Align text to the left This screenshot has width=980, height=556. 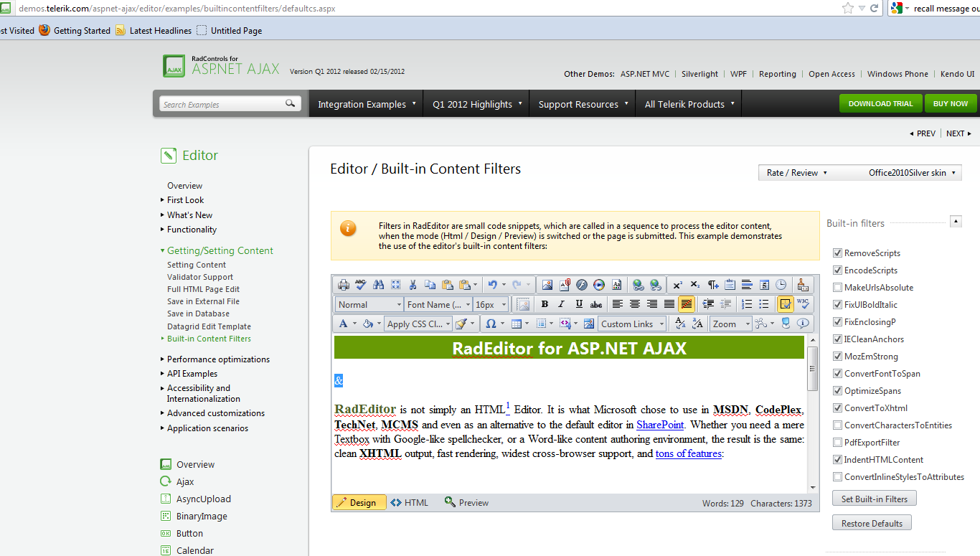coord(618,304)
